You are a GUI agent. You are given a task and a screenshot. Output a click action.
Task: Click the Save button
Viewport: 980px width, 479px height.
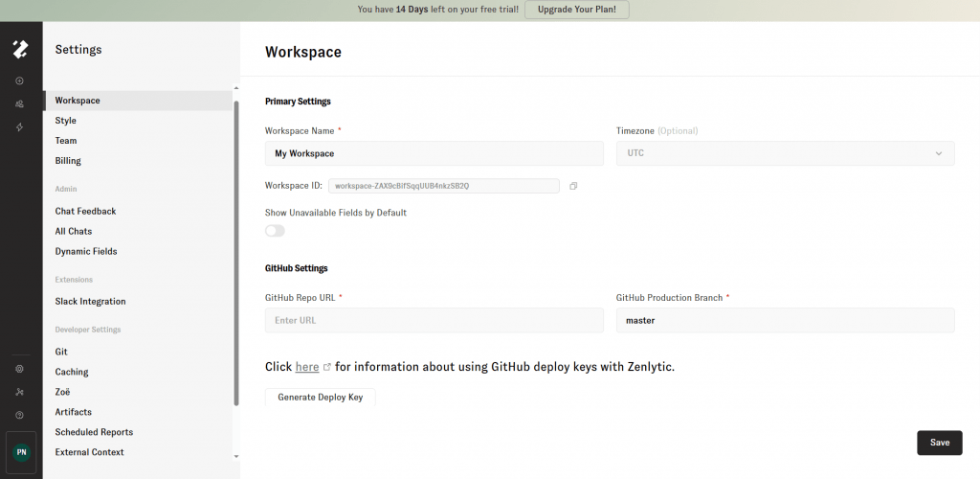point(940,443)
